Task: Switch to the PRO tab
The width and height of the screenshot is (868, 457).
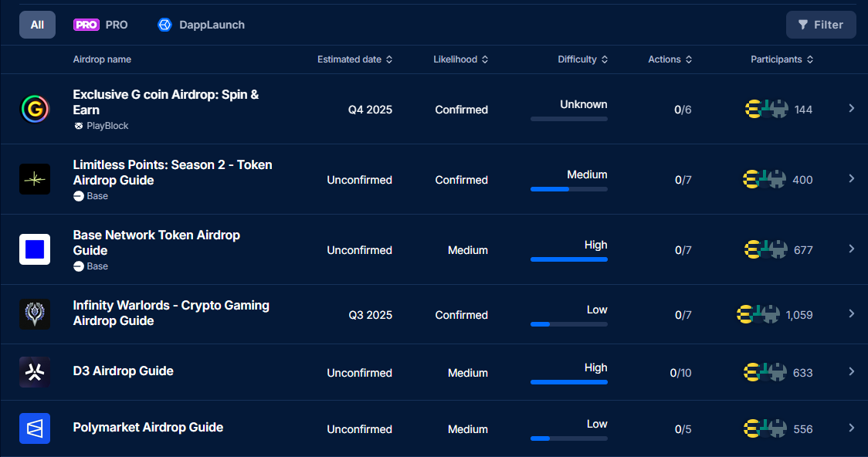Action: click(x=101, y=25)
